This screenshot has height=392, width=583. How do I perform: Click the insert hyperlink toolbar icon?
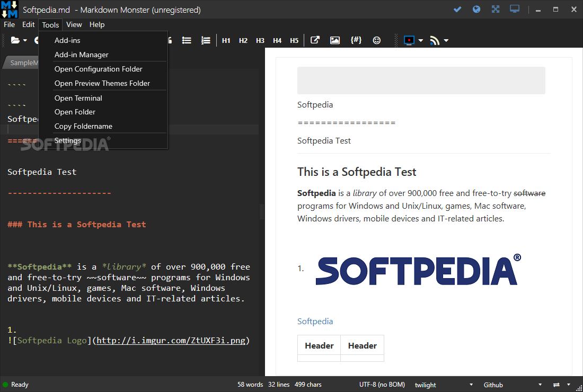click(x=315, y=40)
